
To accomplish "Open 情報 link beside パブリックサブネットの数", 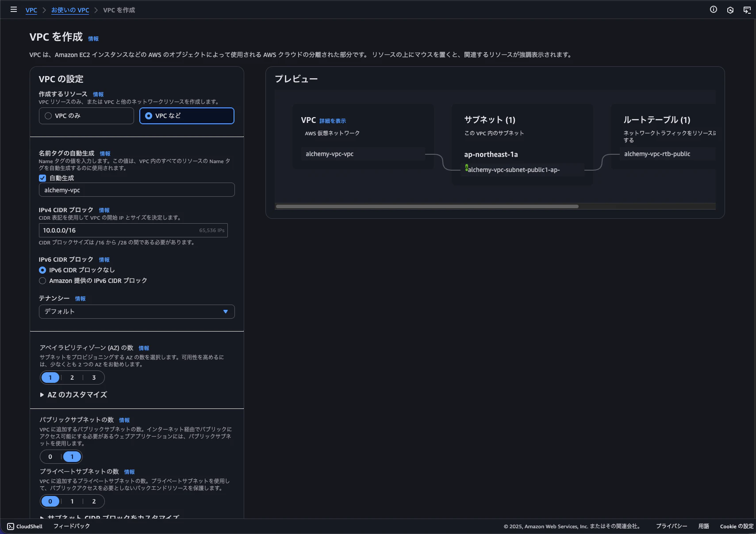I will [124, 420].
